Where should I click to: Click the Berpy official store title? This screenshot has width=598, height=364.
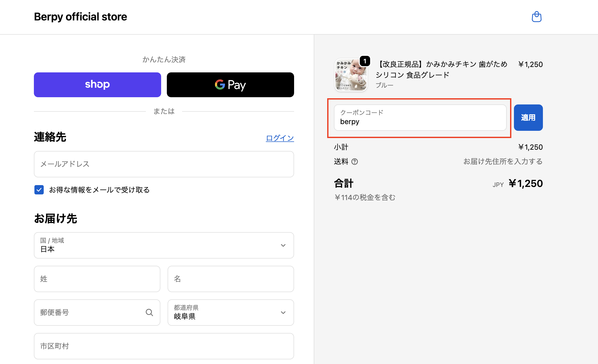(x=80, y=17)
